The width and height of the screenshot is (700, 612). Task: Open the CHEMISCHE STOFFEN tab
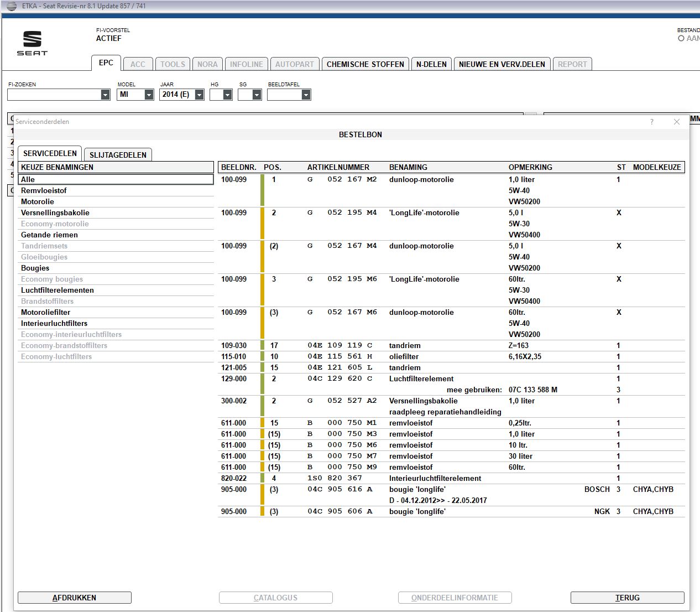click(365, 64)
